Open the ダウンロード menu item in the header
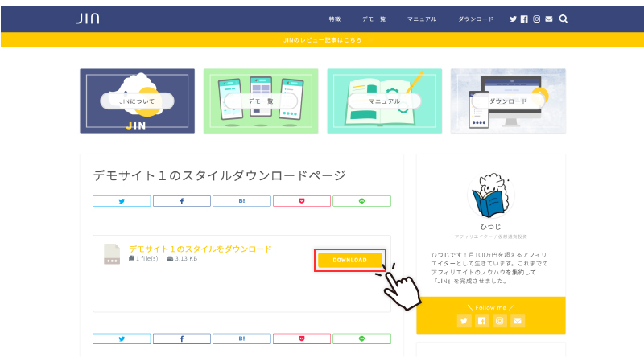This screenshot has width=644, height=362. 476,19
